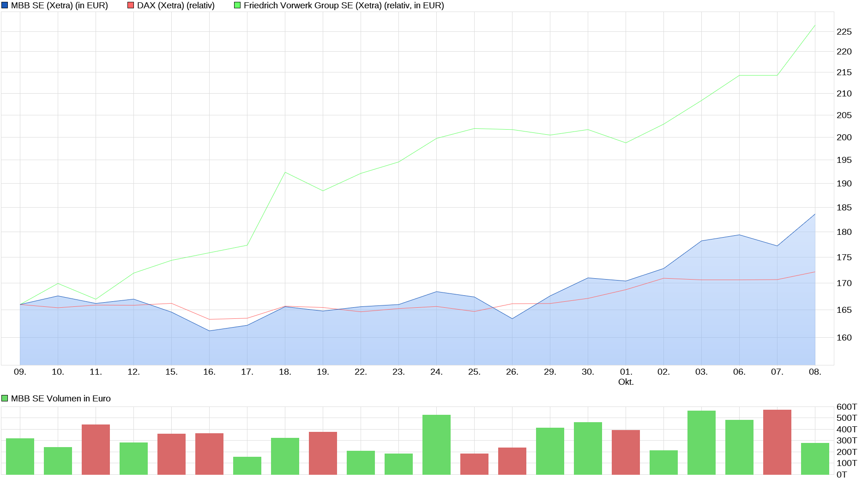Click the '01. Okt.' date label

point(626,376)
